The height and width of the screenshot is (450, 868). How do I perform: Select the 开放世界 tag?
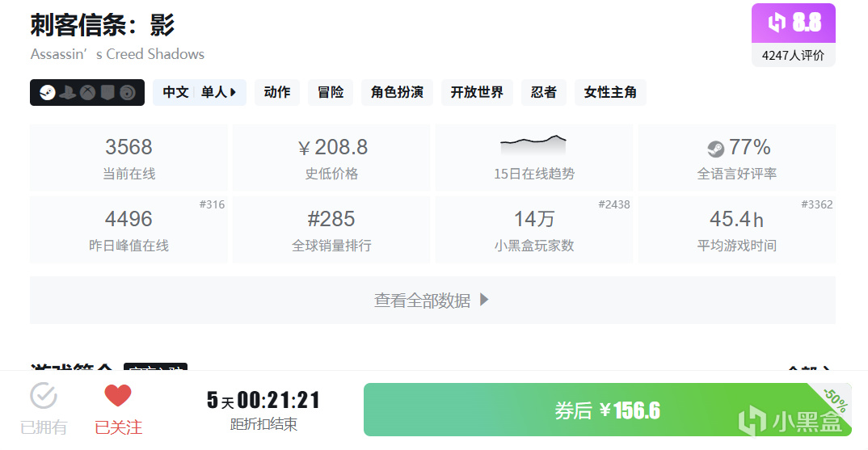coord(477,92)
